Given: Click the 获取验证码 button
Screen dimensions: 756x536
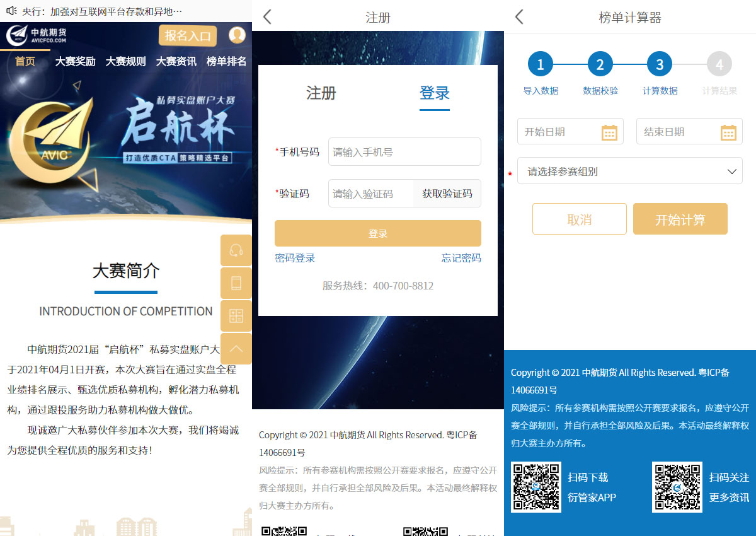Looking at the screenshot, I should click(x=447, y=194).
